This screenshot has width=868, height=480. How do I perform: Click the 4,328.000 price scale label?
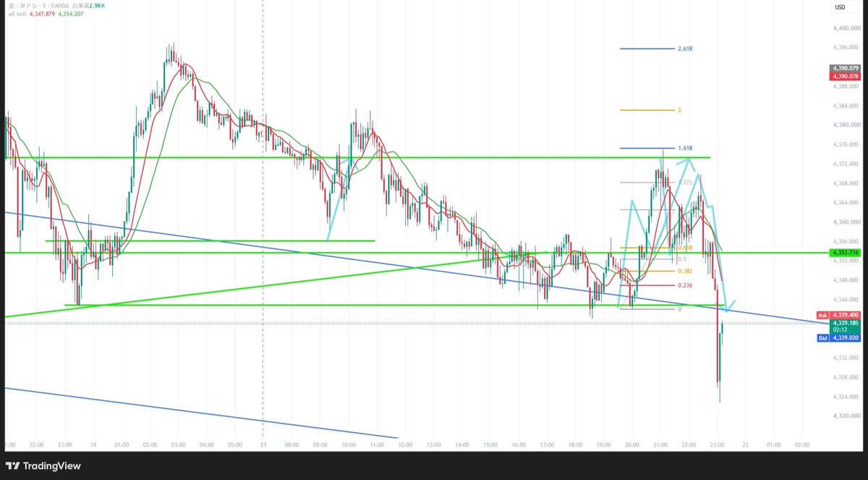[x=844, y=377]
